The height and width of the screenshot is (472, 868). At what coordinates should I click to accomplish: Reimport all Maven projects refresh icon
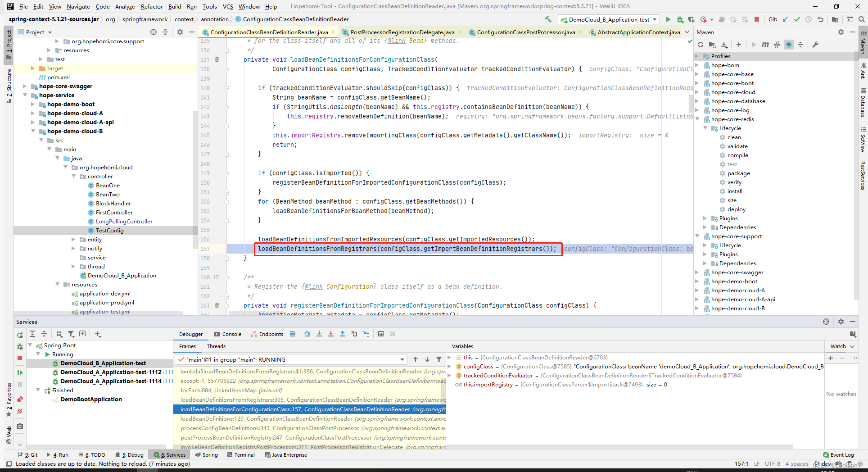[701, 45]
